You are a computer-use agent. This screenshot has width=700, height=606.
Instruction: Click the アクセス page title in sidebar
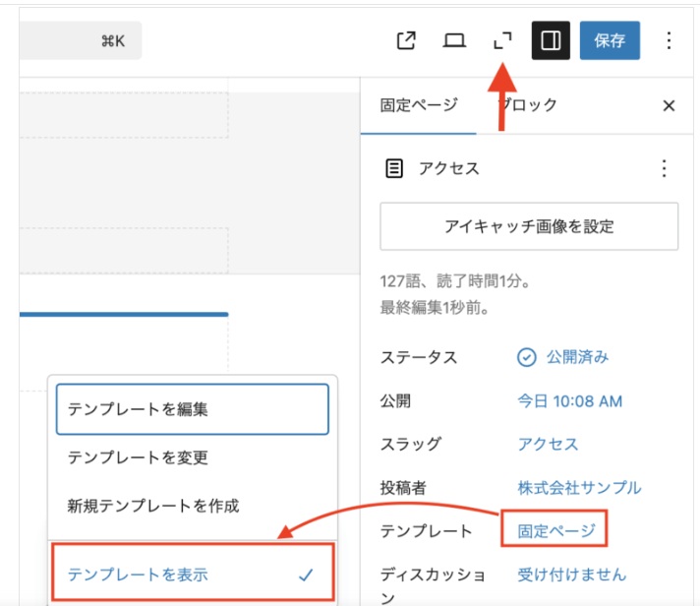point(448,168)
